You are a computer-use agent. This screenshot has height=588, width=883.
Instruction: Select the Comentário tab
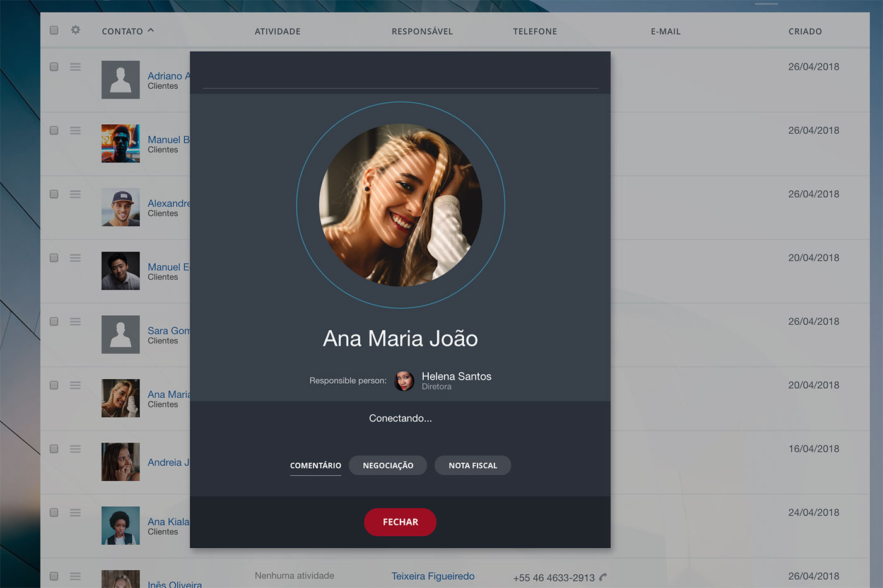pos(315,466)
